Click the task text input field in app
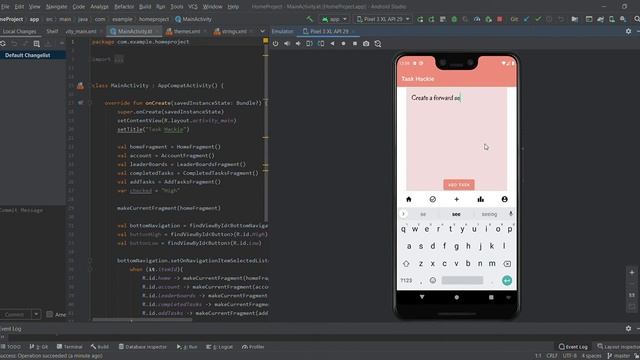 (x=456, y=133)
